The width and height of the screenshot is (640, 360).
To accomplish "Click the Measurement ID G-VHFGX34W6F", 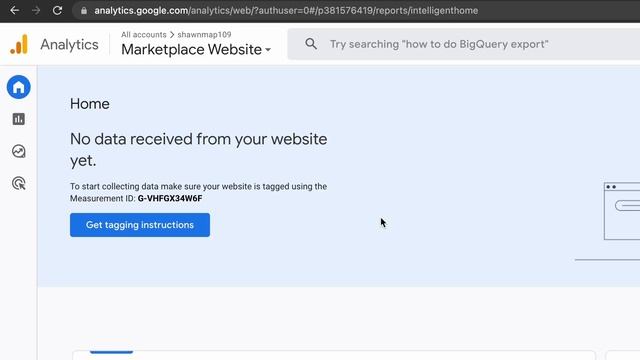I will pos(170,198).
